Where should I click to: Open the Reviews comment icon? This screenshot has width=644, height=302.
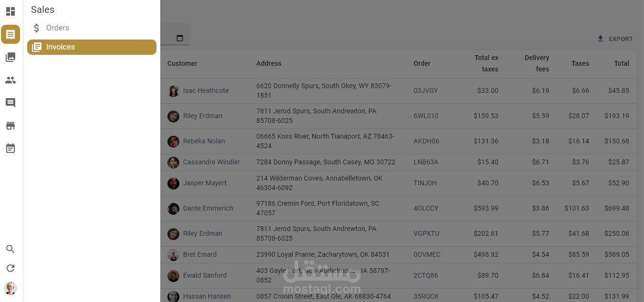point(10,103)
